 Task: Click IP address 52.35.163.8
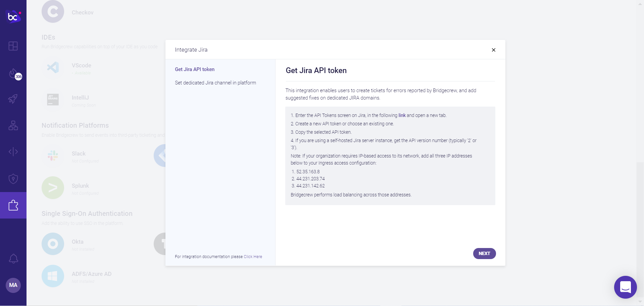(308, 172)
